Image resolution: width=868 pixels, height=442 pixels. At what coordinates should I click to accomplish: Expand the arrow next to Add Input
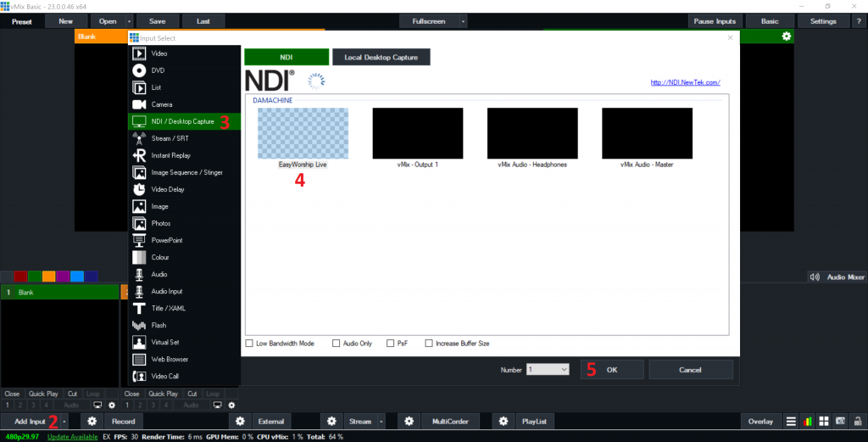64,422
